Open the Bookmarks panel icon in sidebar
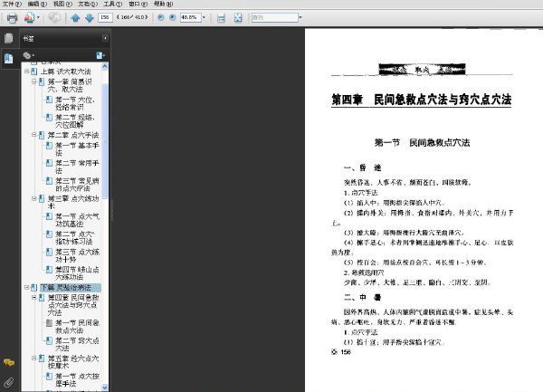Viewport: 543px width, 392px height. (9, 58)
